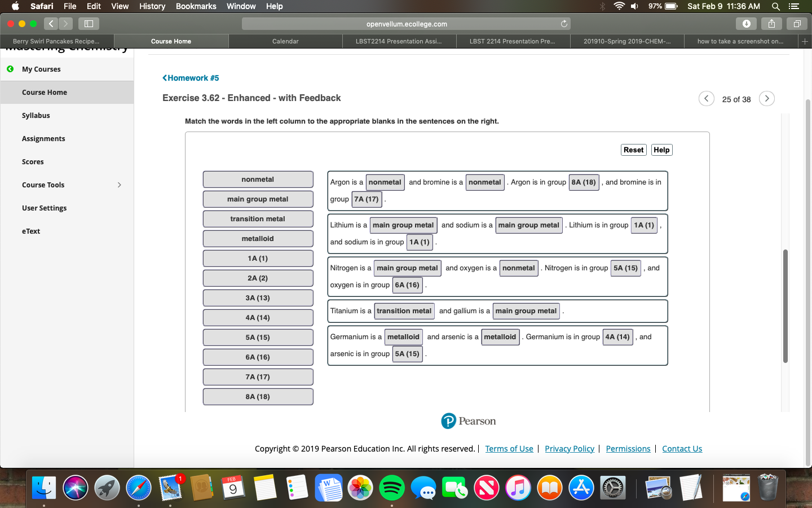Open Photos from the Dock
Image resolution: width=812 pixels, height=508 pixels.
coord(360,488)
